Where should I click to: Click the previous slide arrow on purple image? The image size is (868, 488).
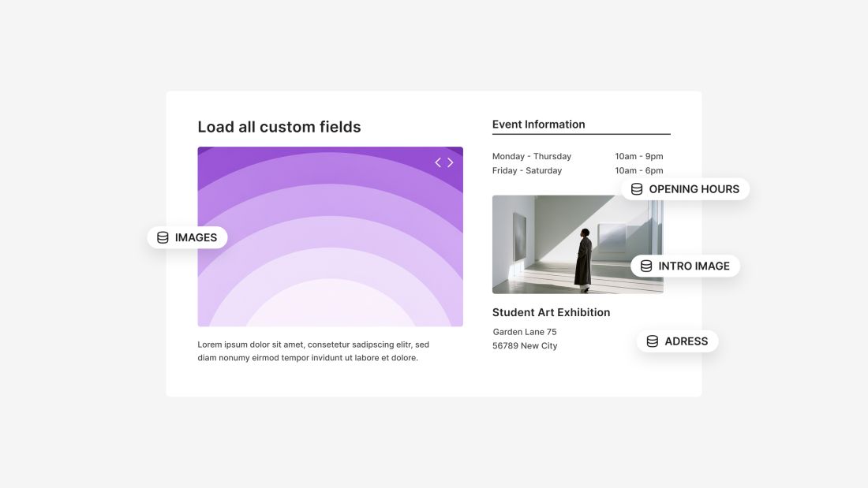coord(438,162)
